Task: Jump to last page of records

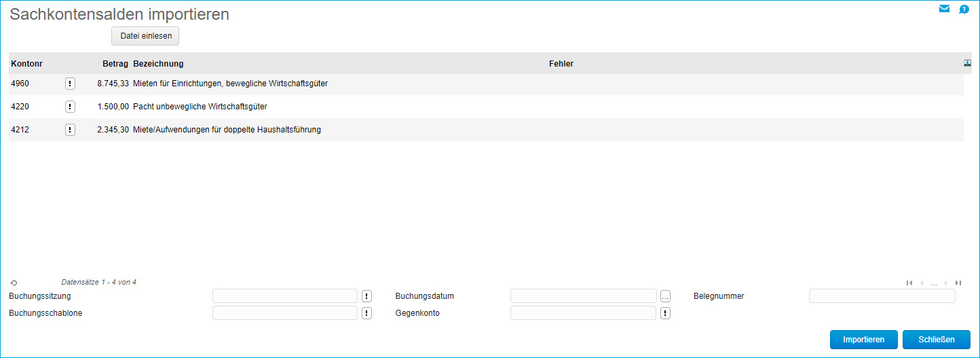Action: pos(958,283)
